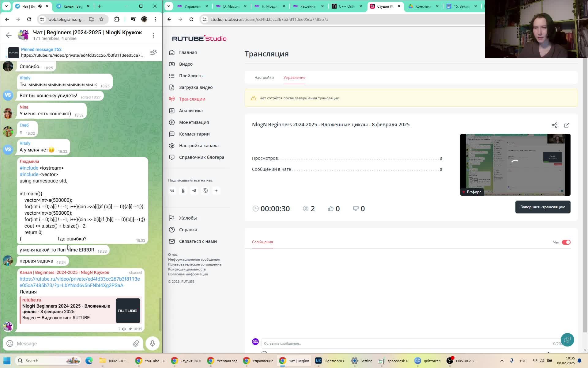
Task: Select Трансляции in the sidebar
Action: click(192, 99)
